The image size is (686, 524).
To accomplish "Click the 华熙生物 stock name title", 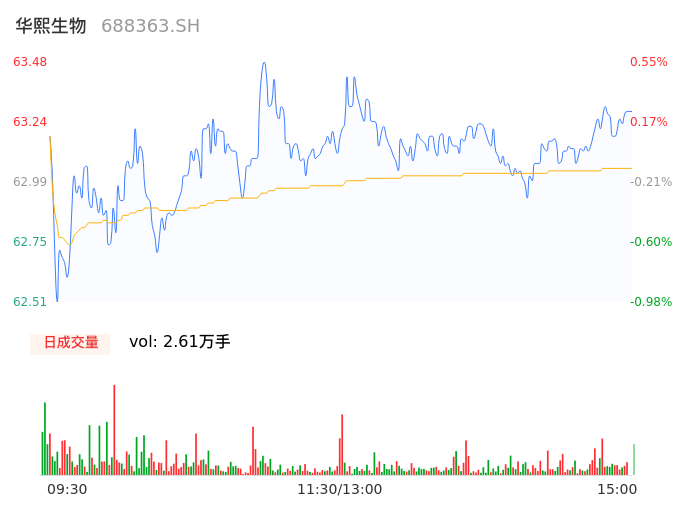I will [51, 26].
